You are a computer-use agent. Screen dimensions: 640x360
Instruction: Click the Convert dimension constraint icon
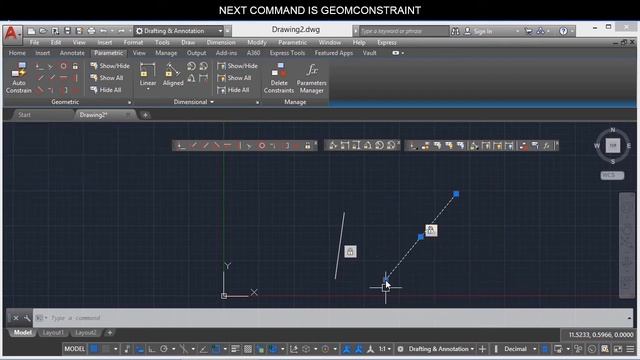(203, 78)
